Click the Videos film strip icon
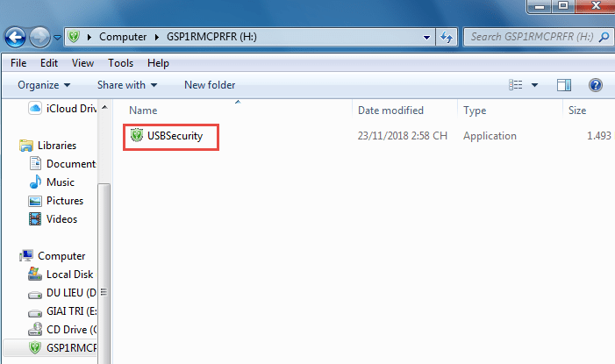The image size is (615, 364). (x=35, y=219)
